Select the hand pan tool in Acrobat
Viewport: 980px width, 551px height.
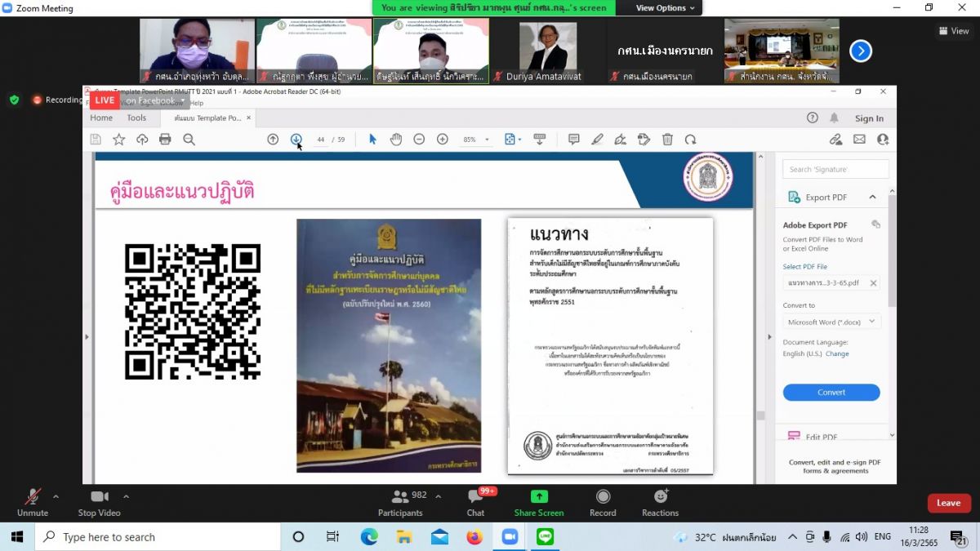pos(396,140)
